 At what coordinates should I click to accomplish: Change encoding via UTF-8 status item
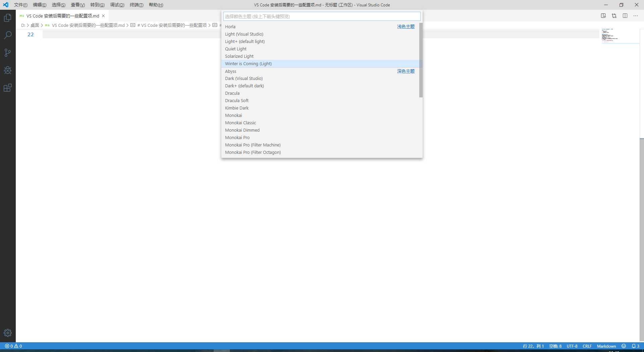pyautogui.click(x=572, y=346)
